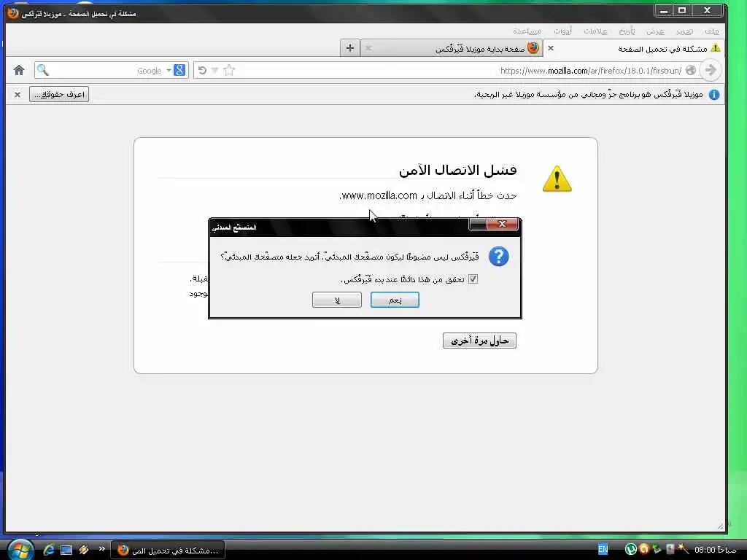This screenshot has width=747, height=560.
Task: Open the علامات menu
Action: (x=595, y=31)
